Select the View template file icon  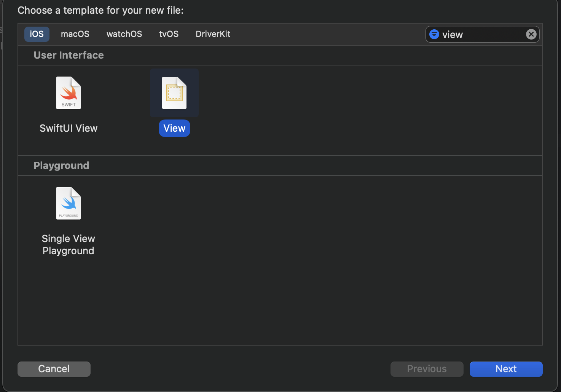point(174,93)
